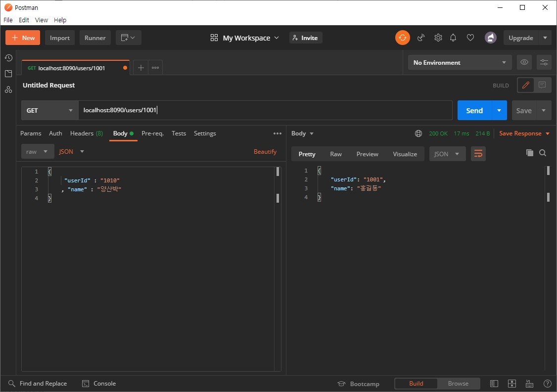The width and height of the screenshot is (557, 392).
Task: Open the request JSON format dropdown
Action: 71,152
